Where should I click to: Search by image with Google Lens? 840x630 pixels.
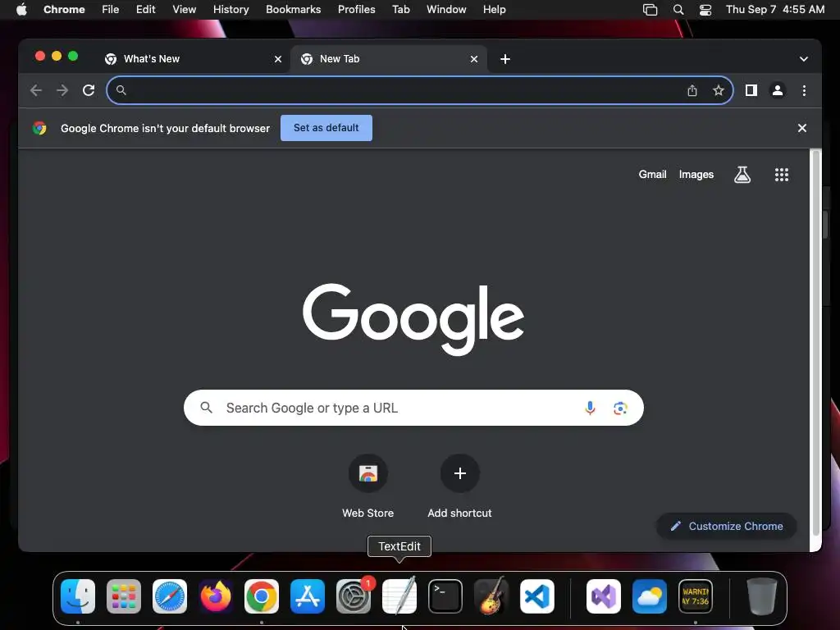point(620,409)
